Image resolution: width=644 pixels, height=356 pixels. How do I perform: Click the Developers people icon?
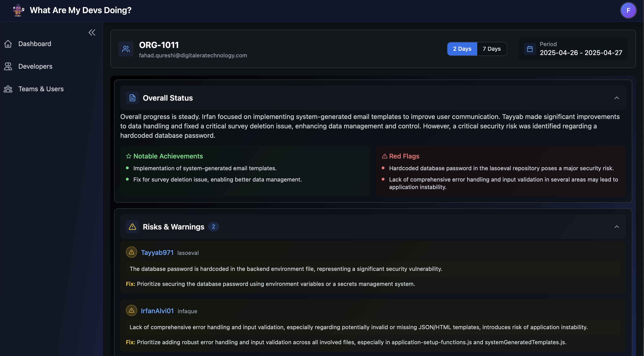pos(8,66)
